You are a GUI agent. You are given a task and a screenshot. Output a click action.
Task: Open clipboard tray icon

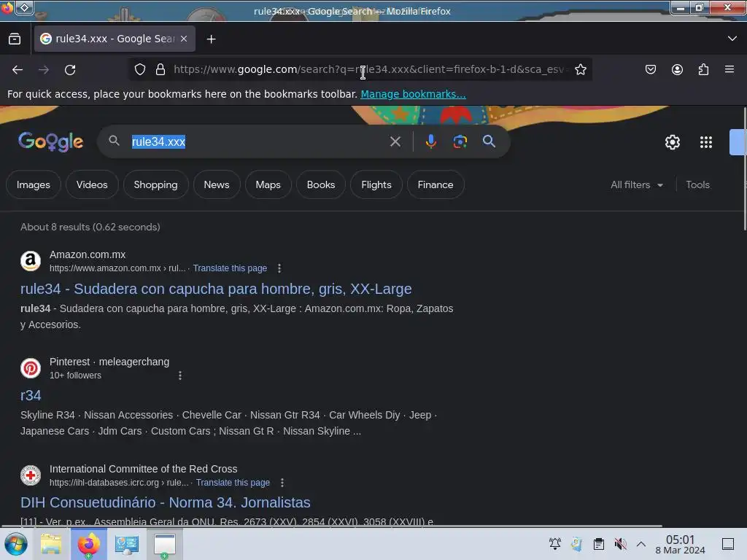point(598,544)
